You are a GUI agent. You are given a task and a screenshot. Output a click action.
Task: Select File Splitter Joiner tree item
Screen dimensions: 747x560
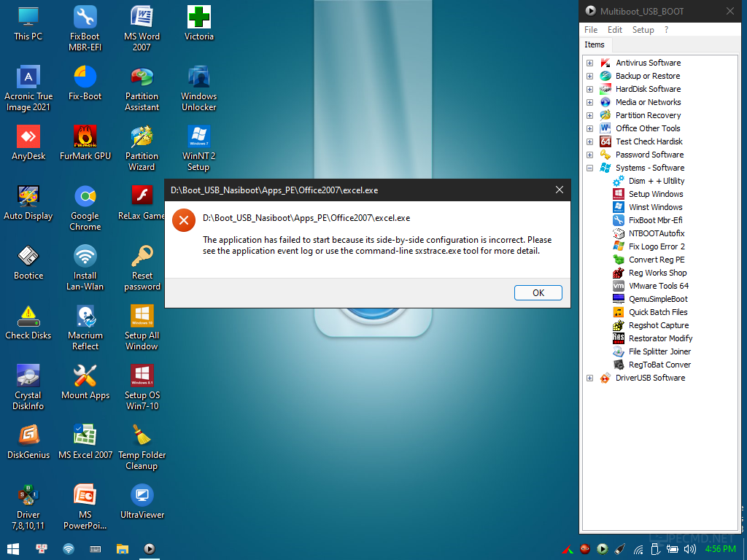tap(659, 351)
